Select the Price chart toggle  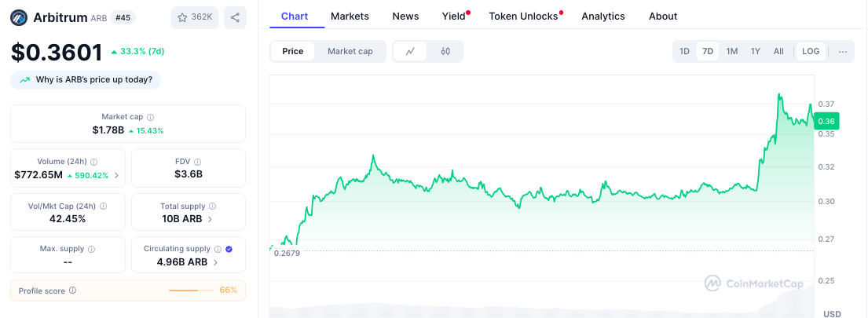(x=293, y=52)
